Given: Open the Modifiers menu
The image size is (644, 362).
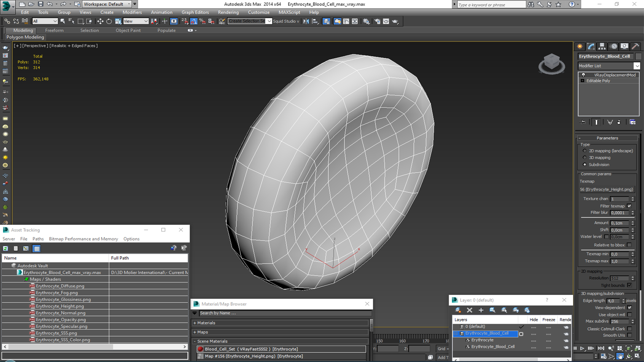Looking at the screenshot, I should click(132, 12).
